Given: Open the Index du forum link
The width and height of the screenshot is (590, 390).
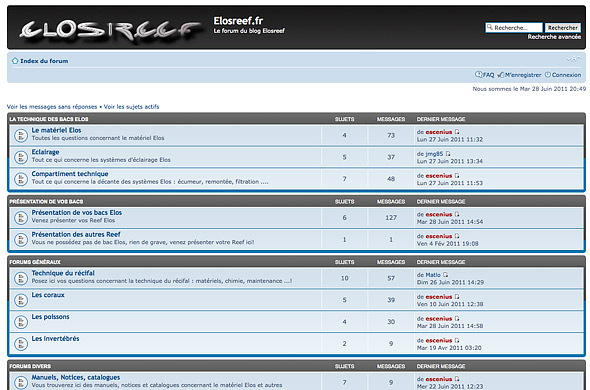Looking at the screenshot, I should pos(44,61).
